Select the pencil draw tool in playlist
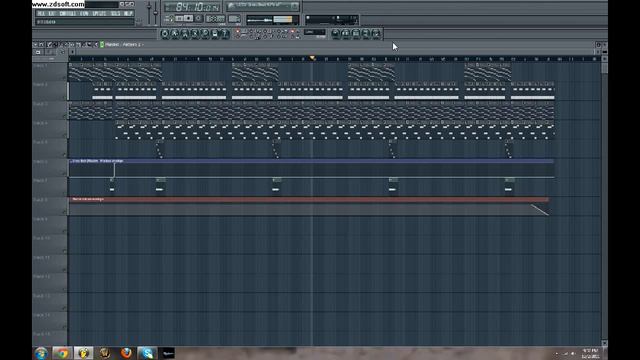This screenshot has width=640, height=360. click(x=48, y=44)
